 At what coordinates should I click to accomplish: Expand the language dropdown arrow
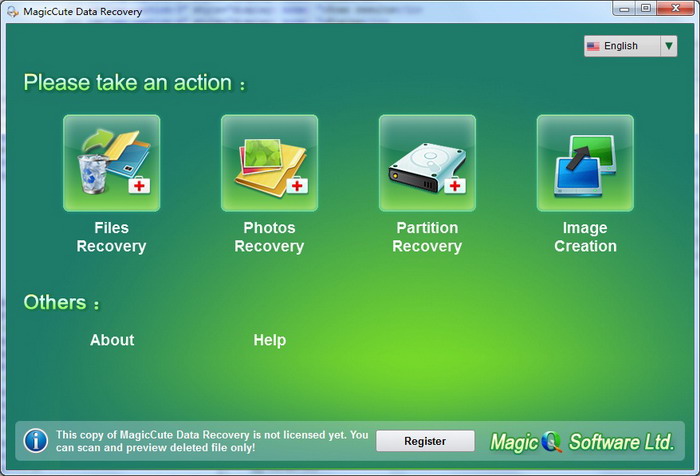click(668, 46)
